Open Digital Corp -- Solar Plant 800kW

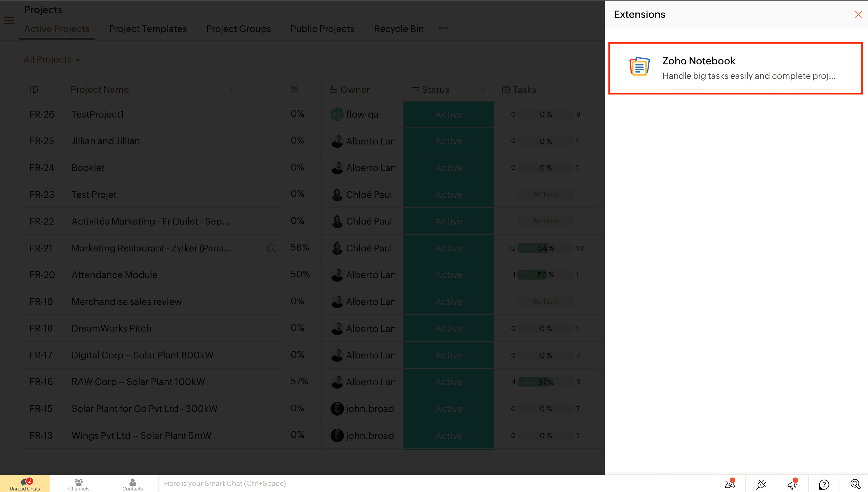point(142,355)
